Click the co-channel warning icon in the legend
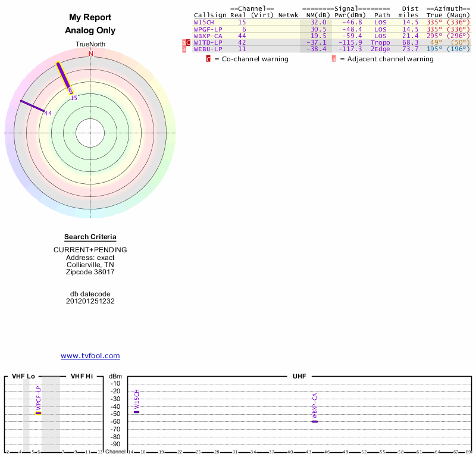476x457 pixels. [208, 59]
